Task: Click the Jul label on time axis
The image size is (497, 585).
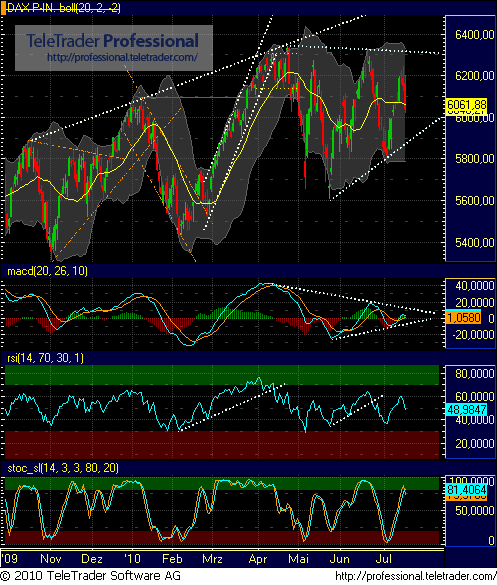Action: pos(384,559)
